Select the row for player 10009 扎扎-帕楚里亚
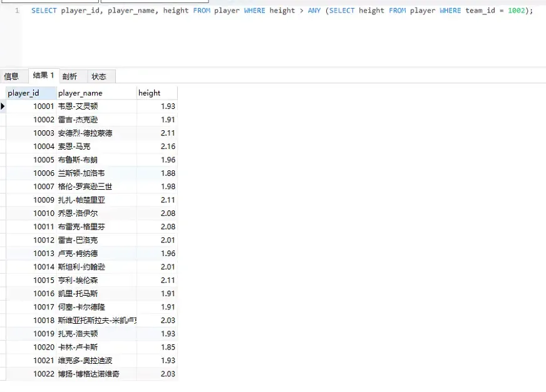This screenshot has width=546, height=392. click(x=81, y=199)
